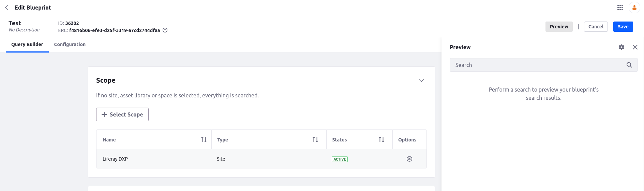Save the blueprint
Viewport: 644px width, 191px height.
click(x=623, y=27)
